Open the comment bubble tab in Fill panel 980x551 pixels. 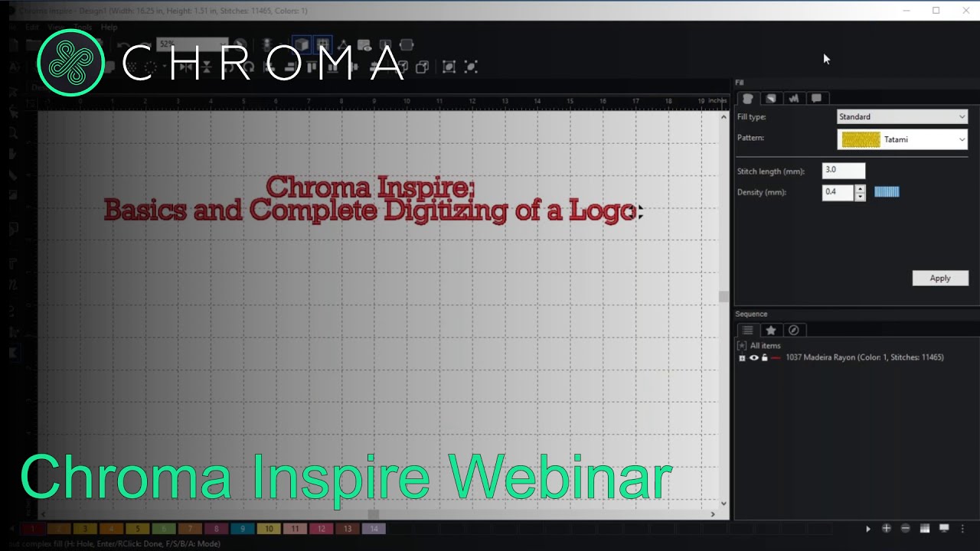coord(817,98)
